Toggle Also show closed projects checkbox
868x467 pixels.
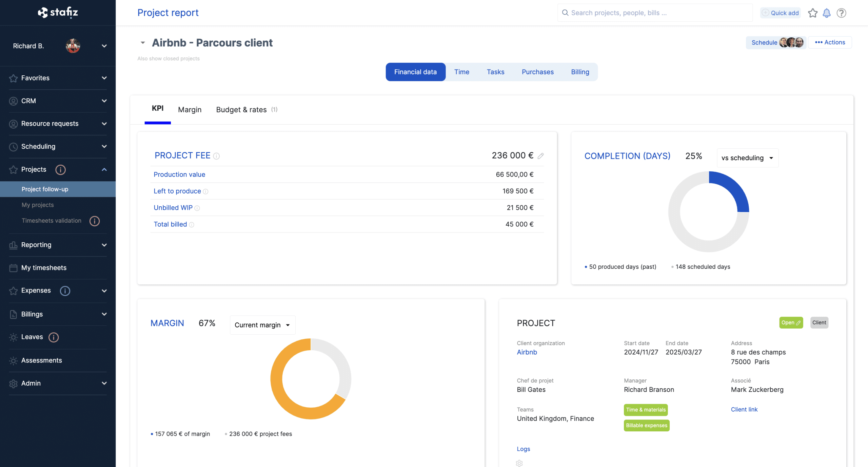point(168,58)
